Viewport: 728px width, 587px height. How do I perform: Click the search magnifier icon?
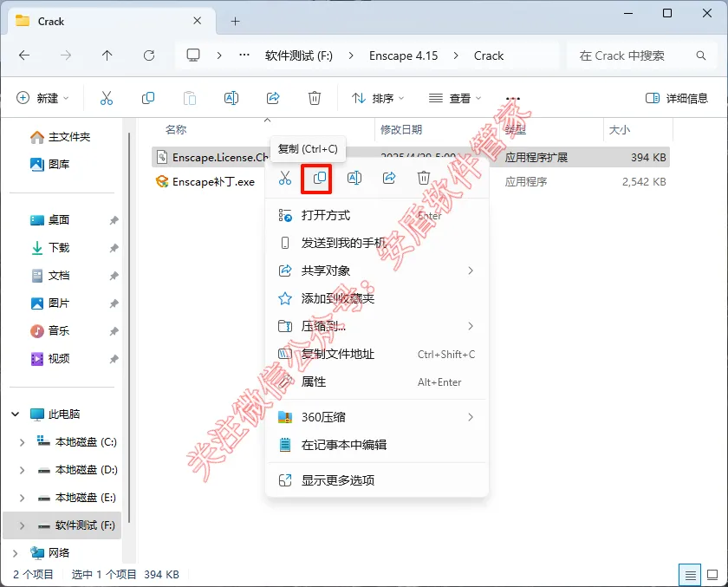point(701,55)
